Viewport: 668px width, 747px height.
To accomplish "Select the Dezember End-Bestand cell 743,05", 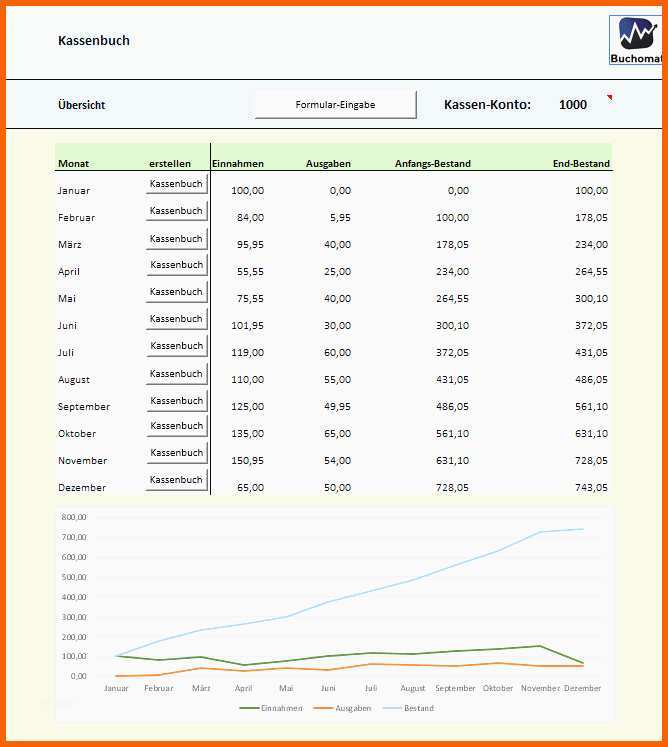I will pyautogui.click(x=590, y=488).
